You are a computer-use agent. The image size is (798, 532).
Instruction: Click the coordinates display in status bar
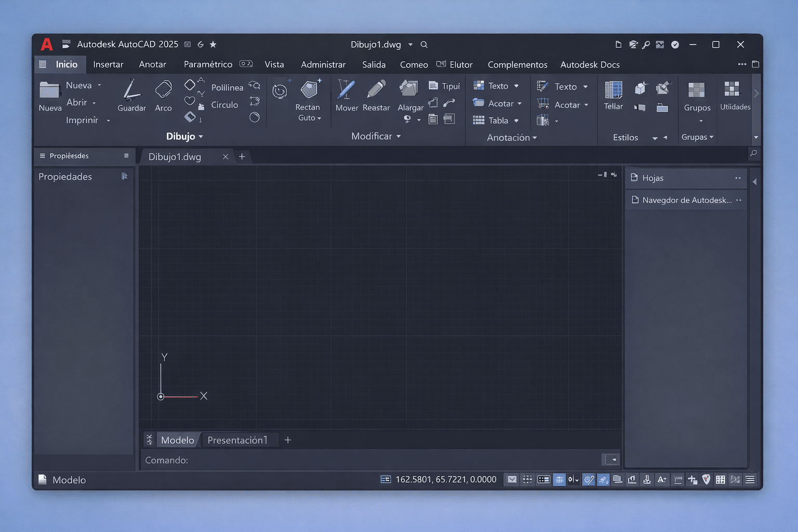(446, 479)
